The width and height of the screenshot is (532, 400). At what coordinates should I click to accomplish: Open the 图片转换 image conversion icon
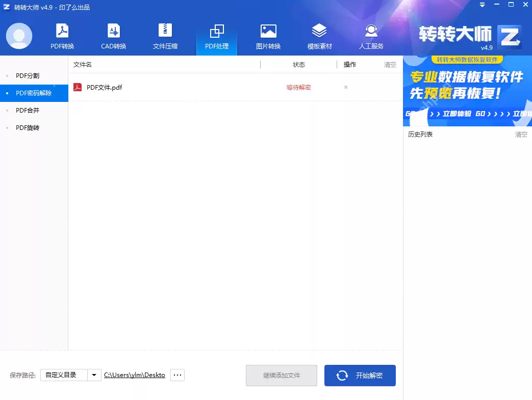point(268,36)
